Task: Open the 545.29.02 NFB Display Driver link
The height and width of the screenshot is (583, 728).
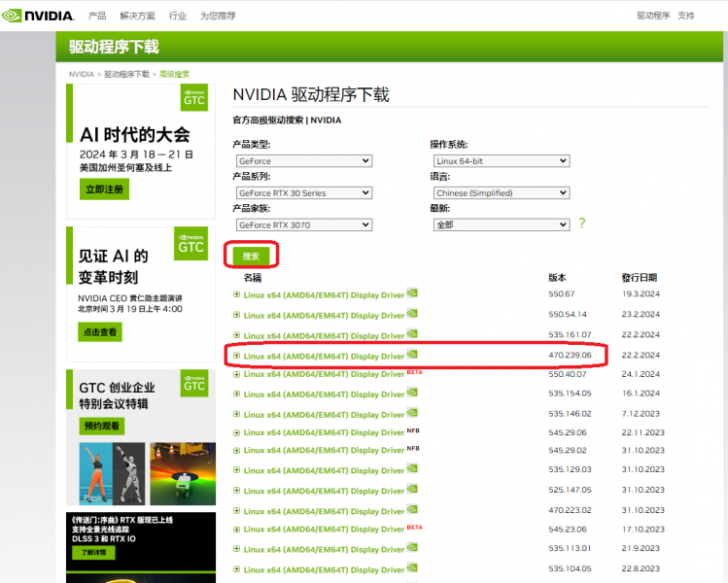Action: [324, 450]
